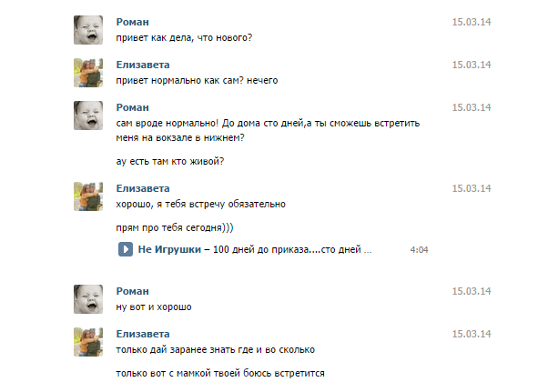Click the date on the first Роман message
The image size is (558, 392).
click(472, 22)
